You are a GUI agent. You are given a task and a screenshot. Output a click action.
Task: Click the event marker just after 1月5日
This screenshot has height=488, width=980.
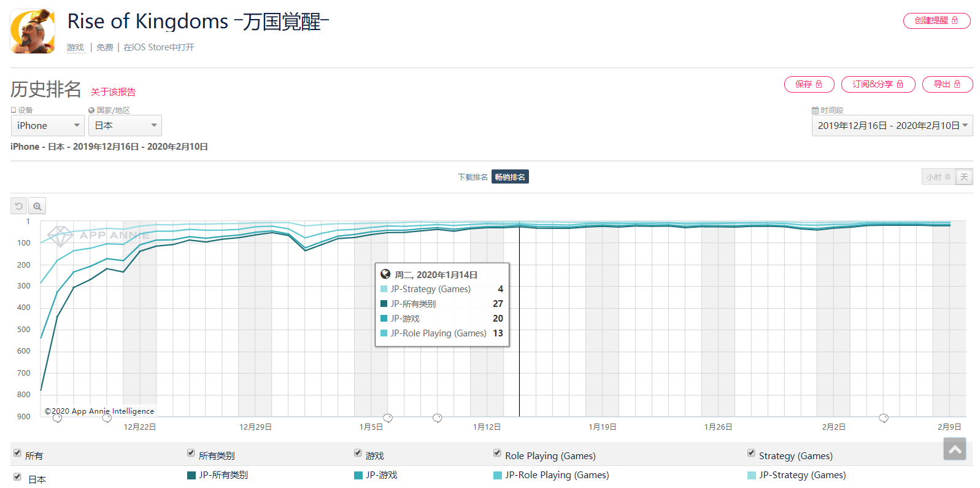pos(388,419)
